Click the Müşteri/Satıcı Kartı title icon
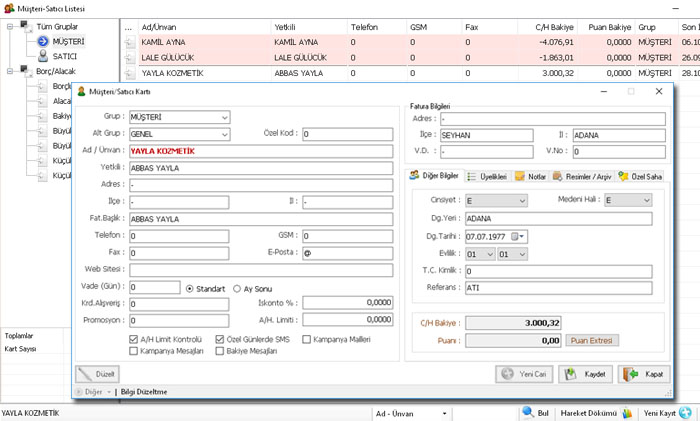Screen dimensions: 700x421 tap(81, 92)
